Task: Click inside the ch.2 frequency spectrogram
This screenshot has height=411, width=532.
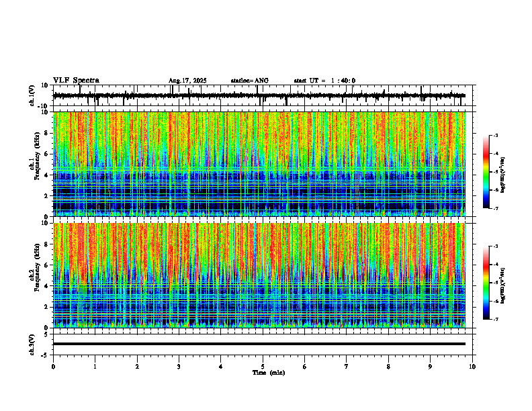Action: click(x=259, y=275)
